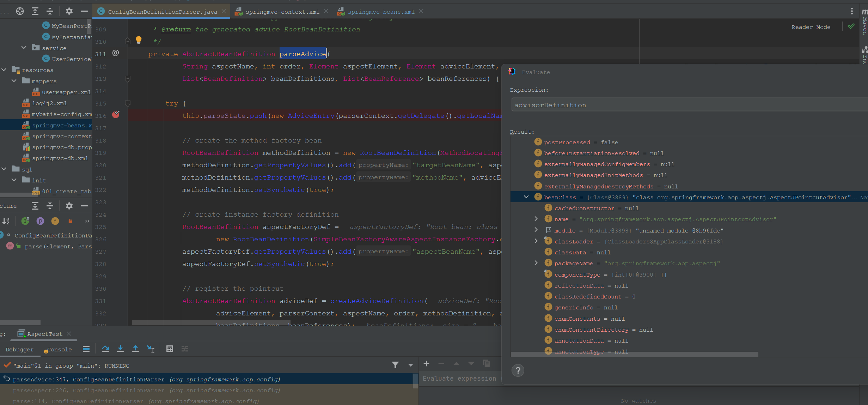Collapse the beanClass node in Result
The width and height of the screenshot is (868, 405).
(526, 197)
